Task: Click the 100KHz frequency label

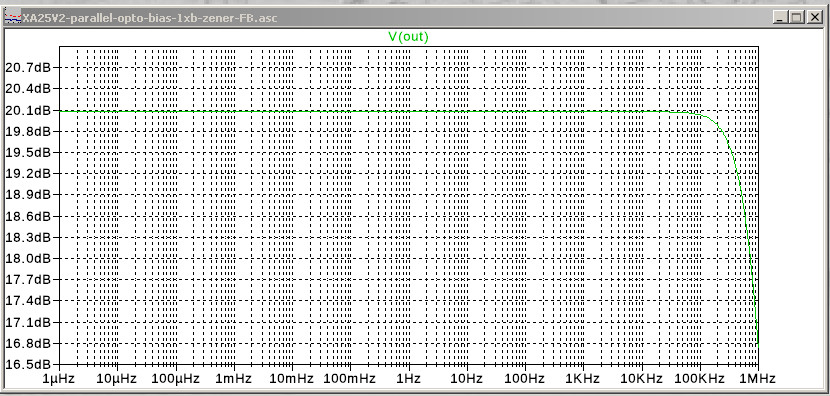Action: (x=700, y=379)
